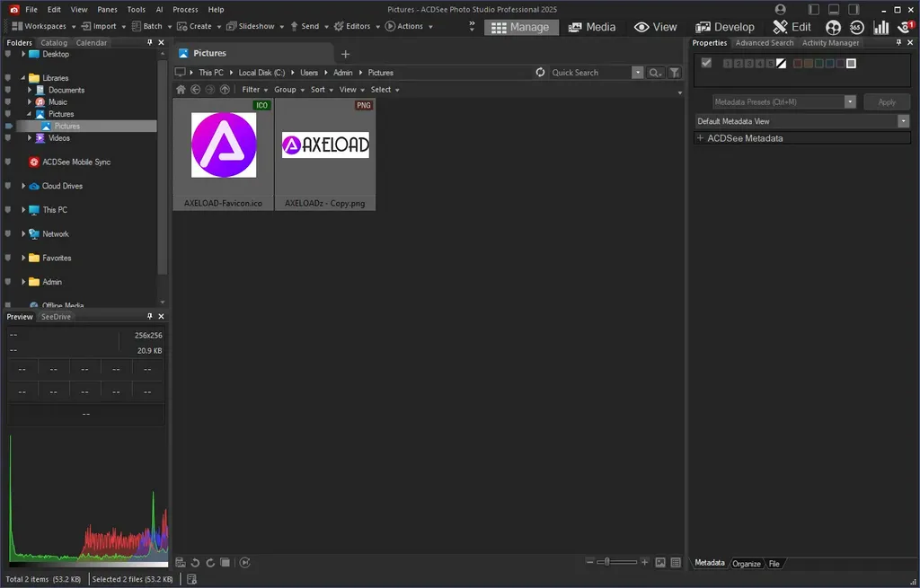Screen dimensions: 920x588
Task: Toggle Easy-Select marker beside This PC
Action: (x=7, y=210)
